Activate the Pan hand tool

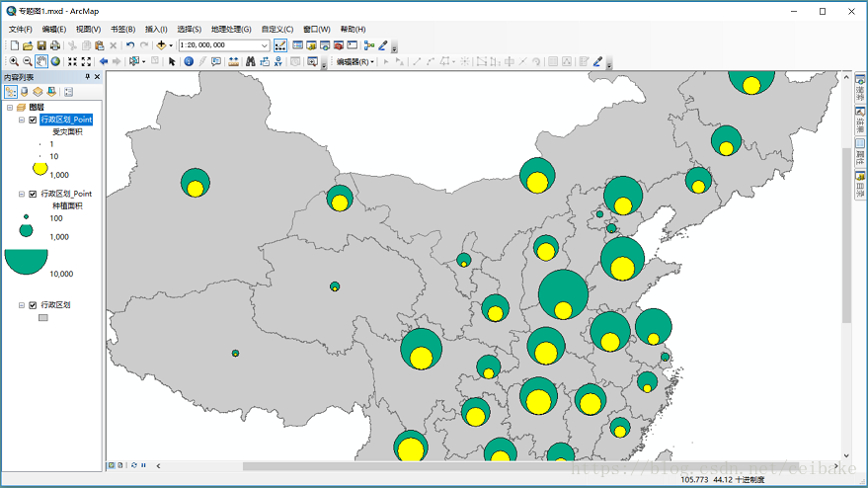click(x=41, y=61)
